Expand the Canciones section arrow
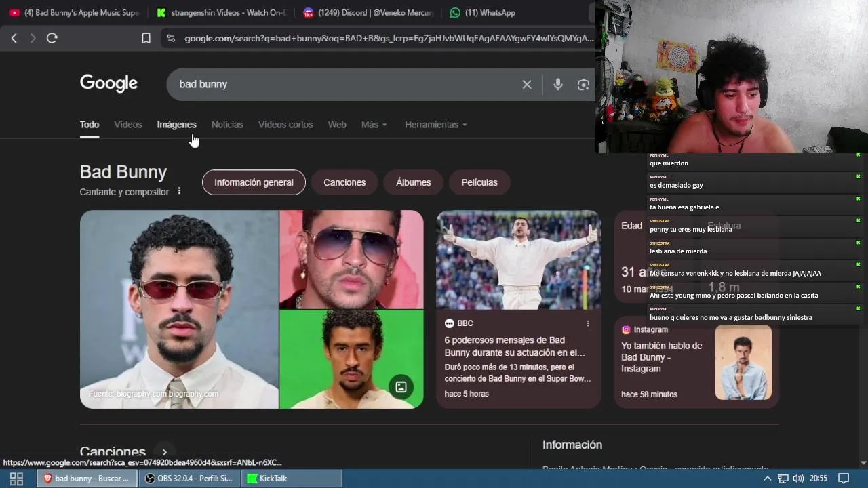The width and height of the screenshot is (868, 488). (164, 451)
